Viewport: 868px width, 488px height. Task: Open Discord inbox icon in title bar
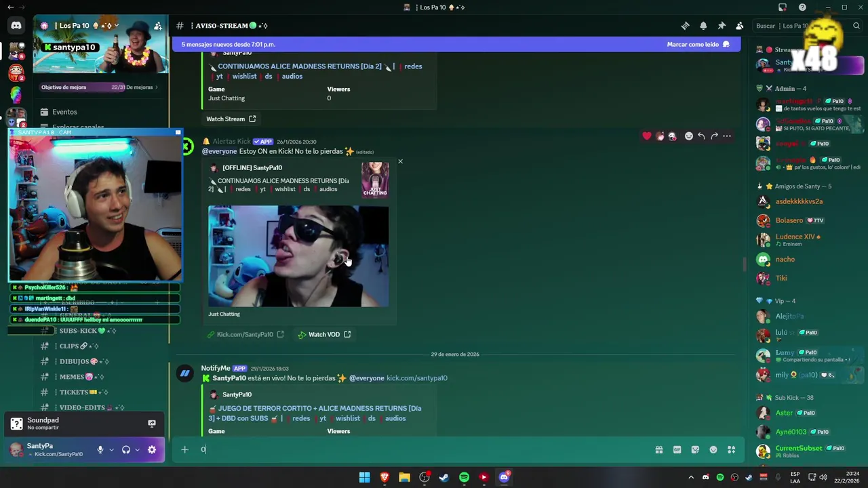(783, 7)
